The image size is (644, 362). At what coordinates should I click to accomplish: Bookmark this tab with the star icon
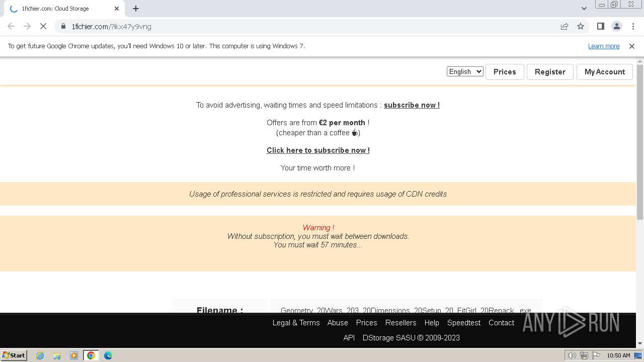pos(581,26)
